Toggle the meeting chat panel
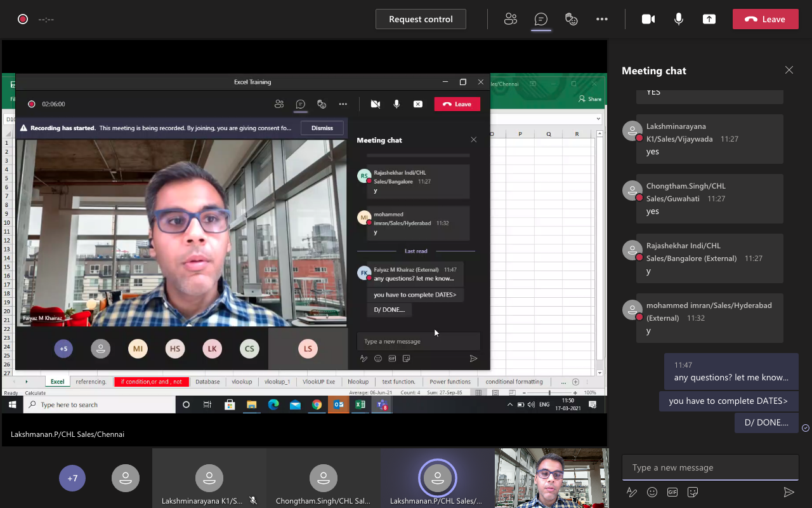Image resolution: width=812 pixels, height=508 pixels. tap(541, 19)
